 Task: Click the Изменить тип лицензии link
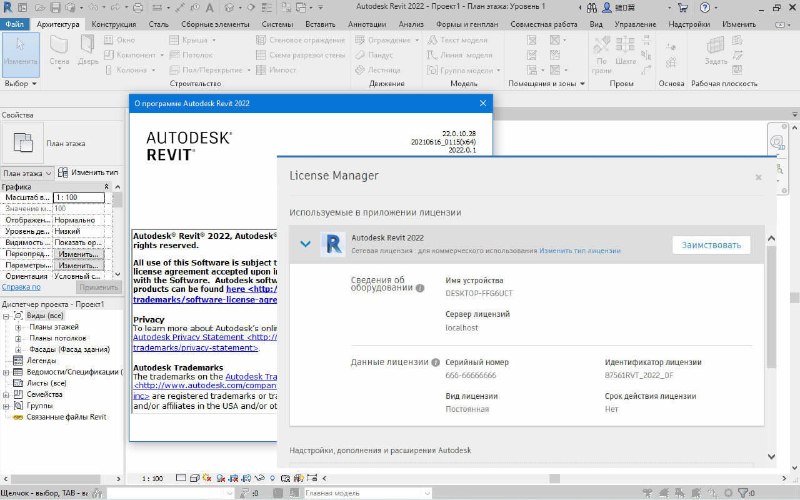[580, 251]
